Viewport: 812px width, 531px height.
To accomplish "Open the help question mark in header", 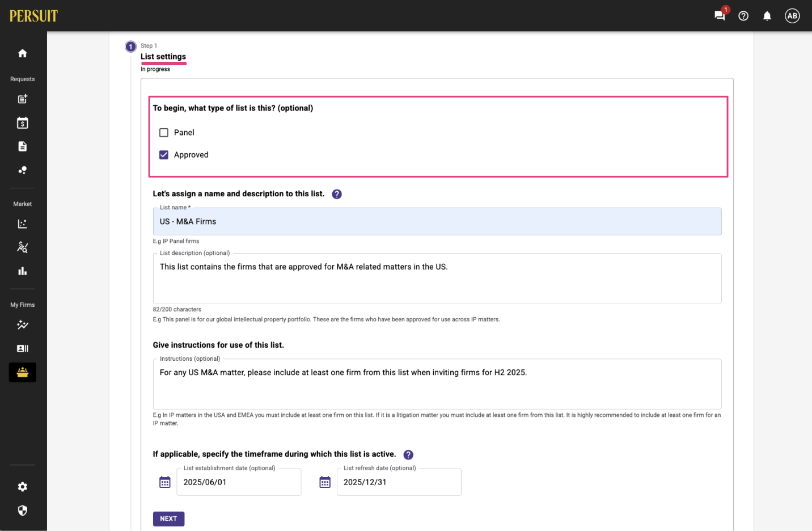I will tap(743, 16).
